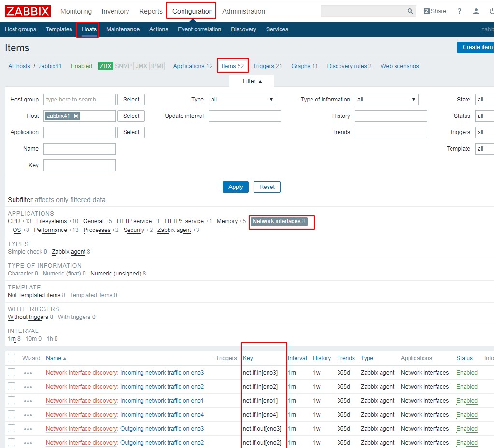
Task: Open the help question mark icon
Action: point(459,11)
